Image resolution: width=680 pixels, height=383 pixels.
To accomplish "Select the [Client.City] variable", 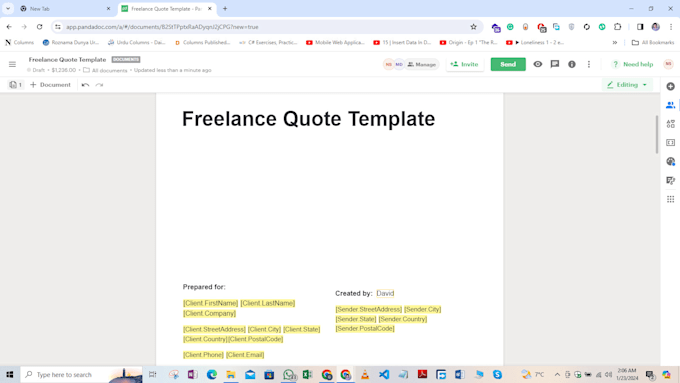I will (264, 329).
